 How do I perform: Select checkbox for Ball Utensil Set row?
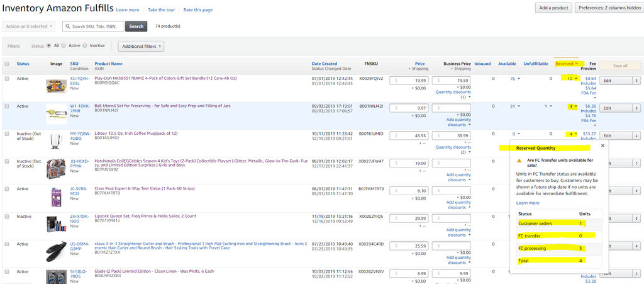pyautogui.click(x=6, y=106)
